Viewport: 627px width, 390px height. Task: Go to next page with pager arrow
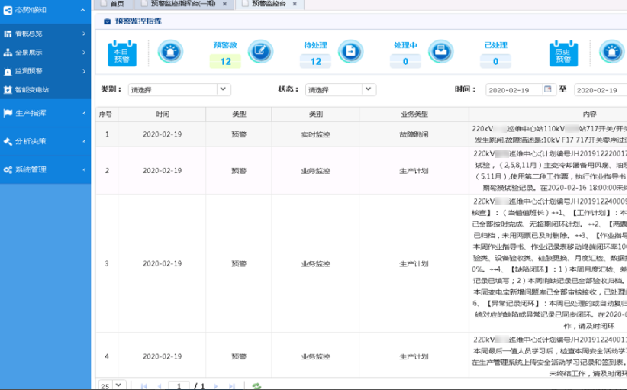[x=216, y=386]
